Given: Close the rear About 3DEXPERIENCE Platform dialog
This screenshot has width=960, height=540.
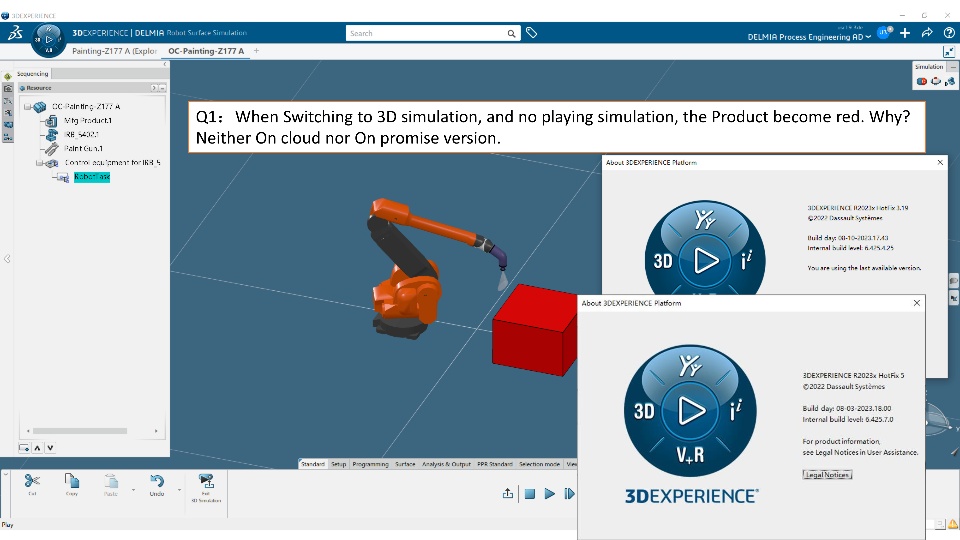Looking at the screenshot, I should (x=940, y=162).
